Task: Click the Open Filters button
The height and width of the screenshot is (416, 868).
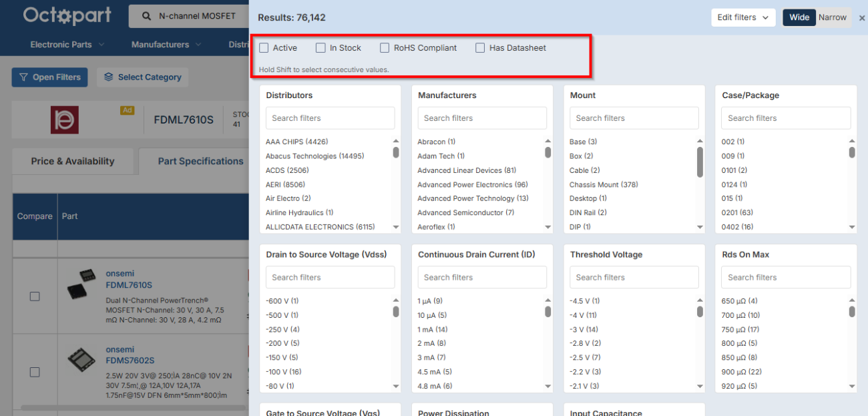Action: pos(51,77)
